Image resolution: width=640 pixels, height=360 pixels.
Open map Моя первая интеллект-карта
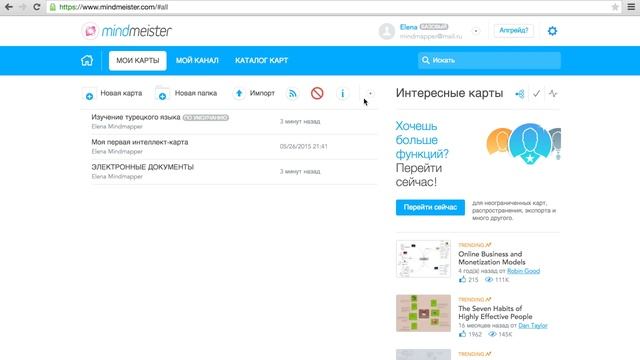(140, 142)
